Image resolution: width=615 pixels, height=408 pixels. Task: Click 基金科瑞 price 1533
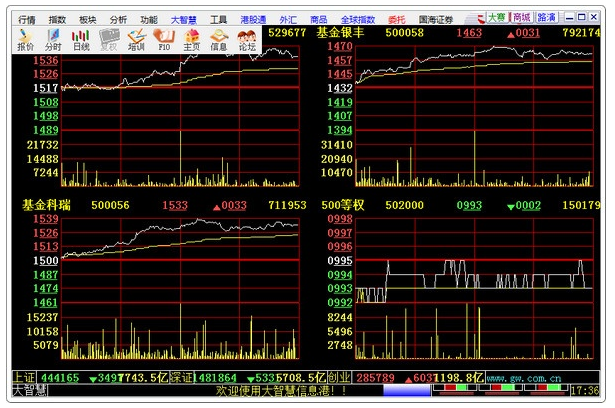(x=175, y=205)
